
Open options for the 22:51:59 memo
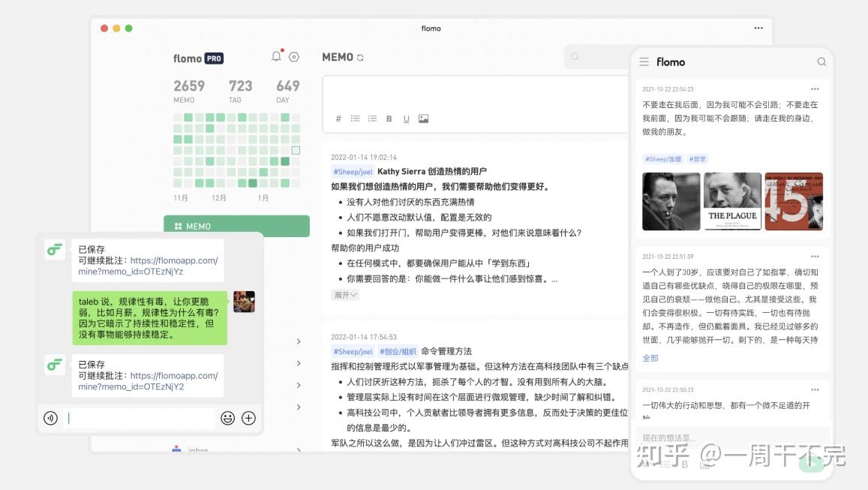pyautogui.click(x=815, y=257)
